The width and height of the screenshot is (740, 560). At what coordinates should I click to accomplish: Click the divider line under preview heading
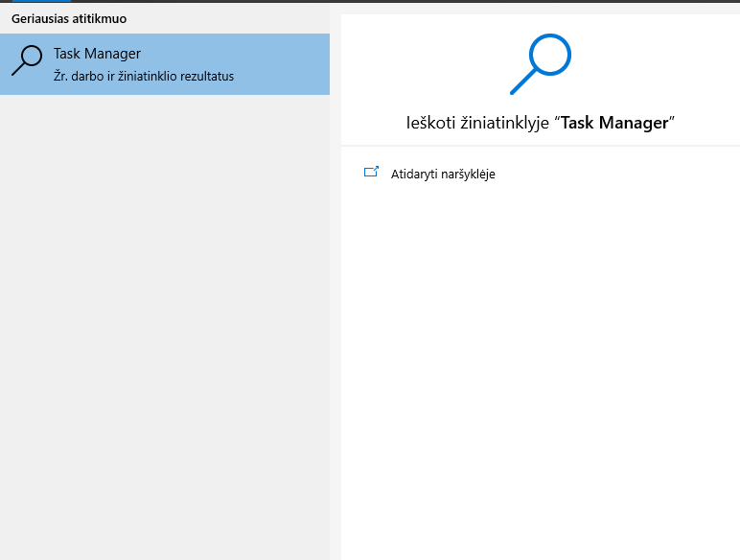tap(541, 146)
